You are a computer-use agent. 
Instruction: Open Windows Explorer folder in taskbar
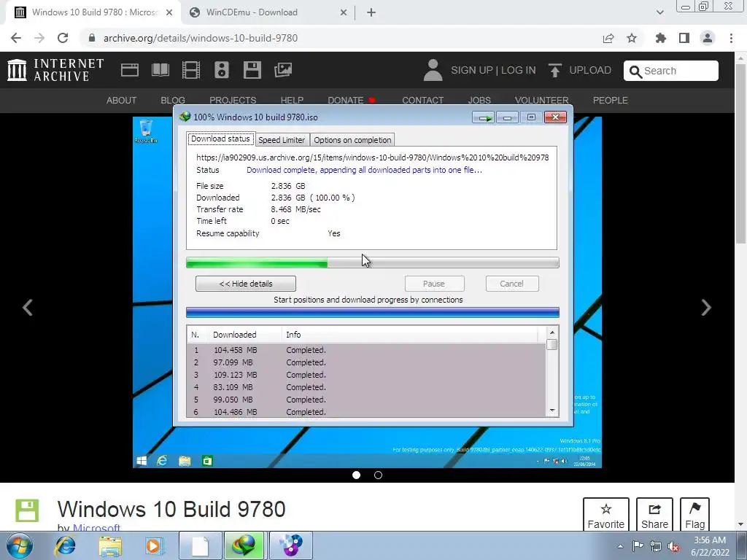(110, 545)
